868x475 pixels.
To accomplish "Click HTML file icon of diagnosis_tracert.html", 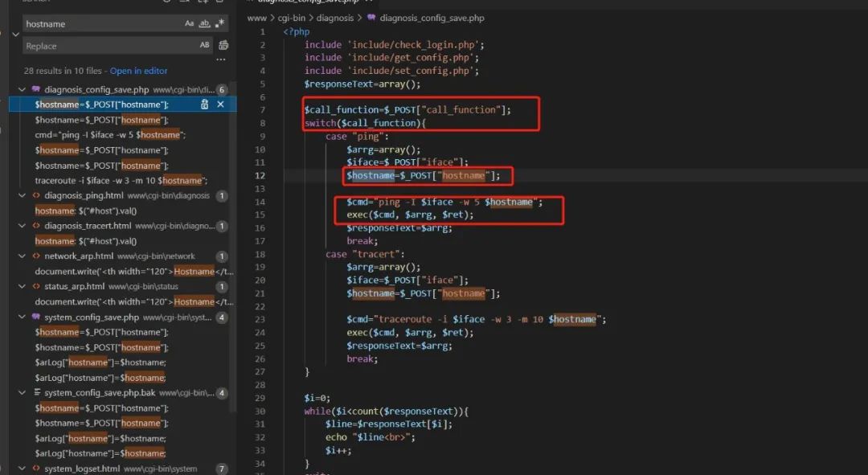I will (x=36, y=226).
